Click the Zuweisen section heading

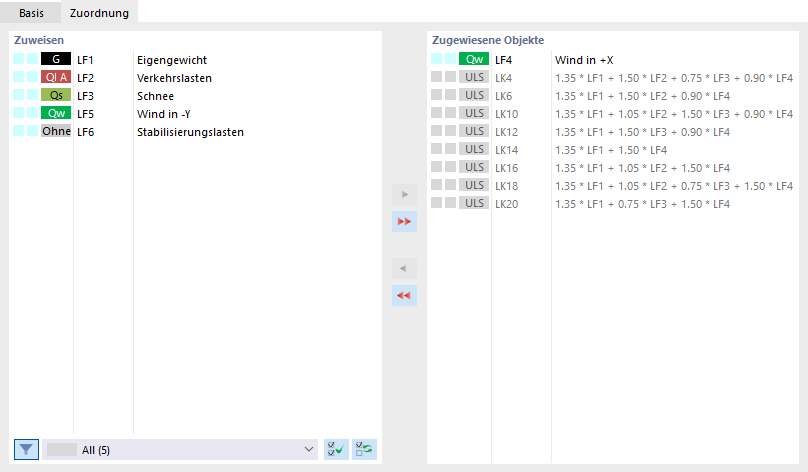pos(39,40)
